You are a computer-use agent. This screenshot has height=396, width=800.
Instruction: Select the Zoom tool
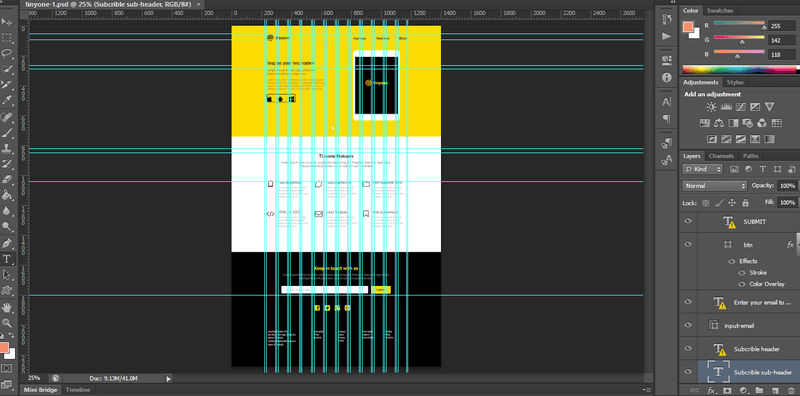7,323
